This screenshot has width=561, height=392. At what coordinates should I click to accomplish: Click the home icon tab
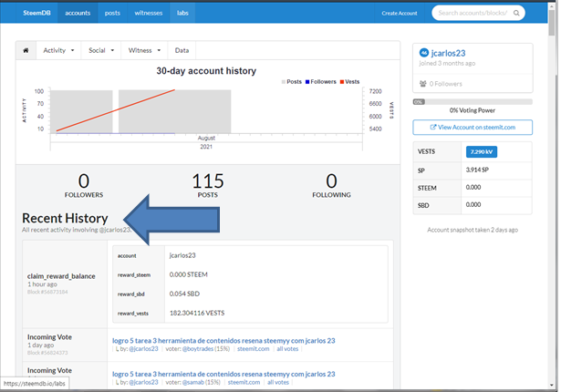click(26, 50)
